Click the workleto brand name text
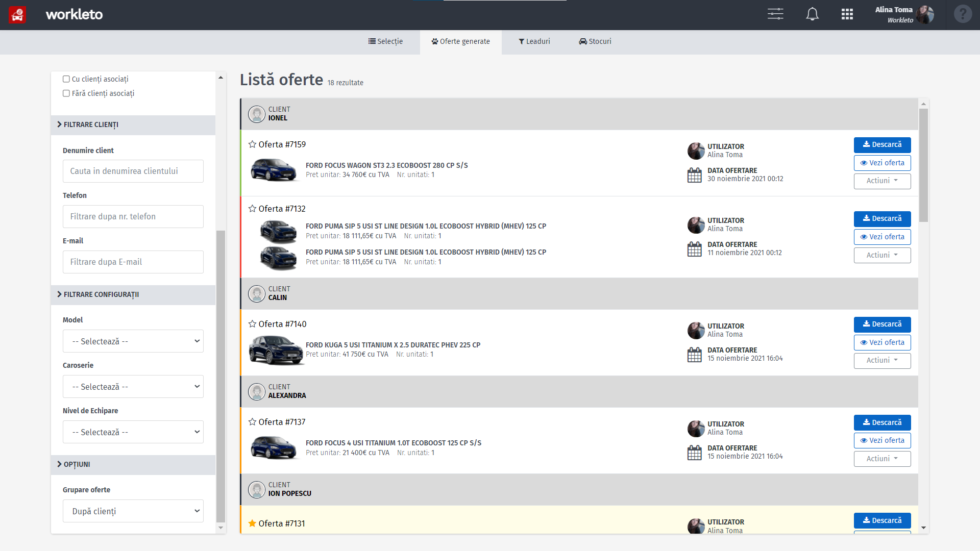The height and width of the screenshot is (551, 980). 74,14
